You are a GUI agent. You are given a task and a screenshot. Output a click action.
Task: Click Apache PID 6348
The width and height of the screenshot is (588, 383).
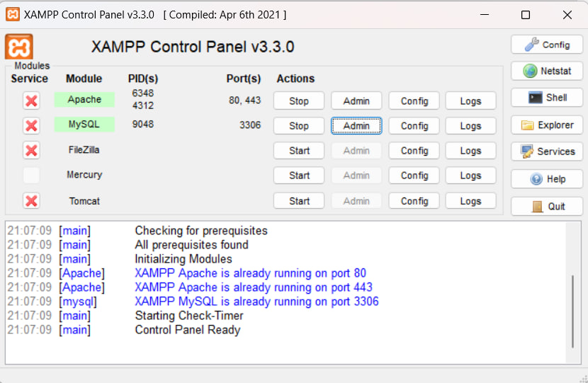(143, 93)
